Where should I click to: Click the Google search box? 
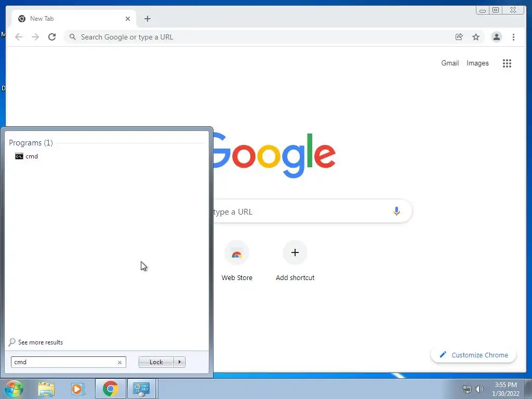(x=312, y=211)
